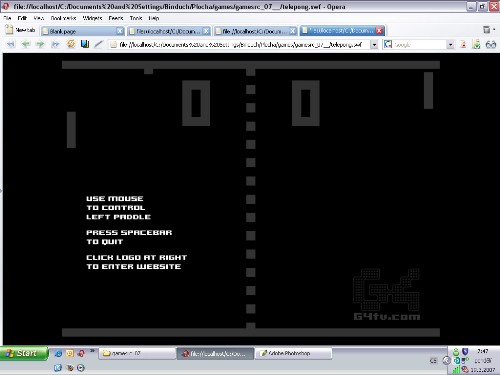Expand the address bar dropdown arrow
The image size is (500, 375).
click(374, 44)
